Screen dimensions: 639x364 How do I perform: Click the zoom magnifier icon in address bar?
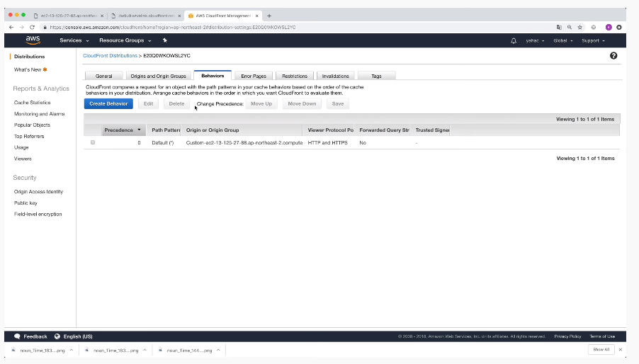coord(570,28)
